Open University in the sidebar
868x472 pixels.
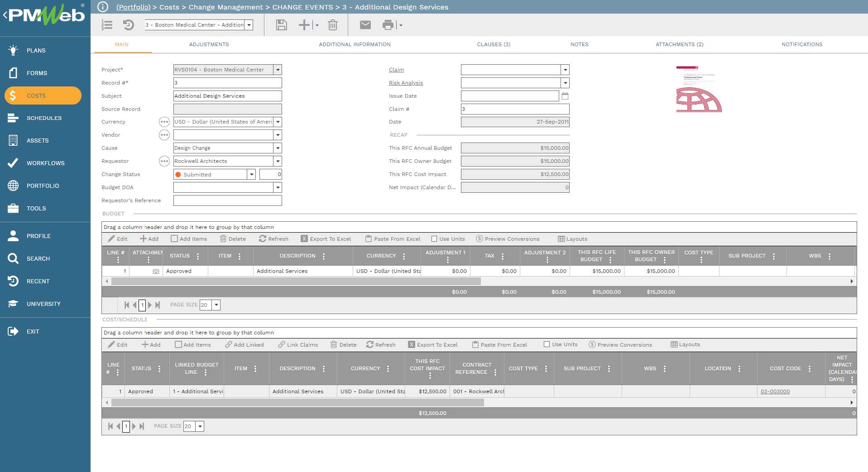(43, 304)
